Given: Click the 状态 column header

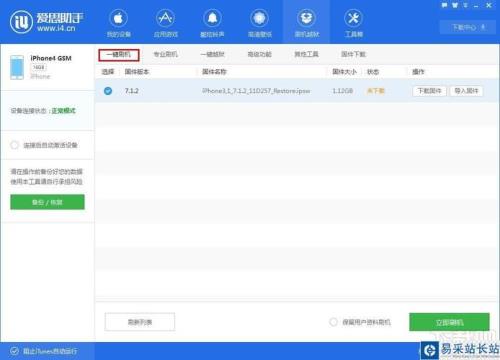Looking at the screenshot, I should [373, 72].
